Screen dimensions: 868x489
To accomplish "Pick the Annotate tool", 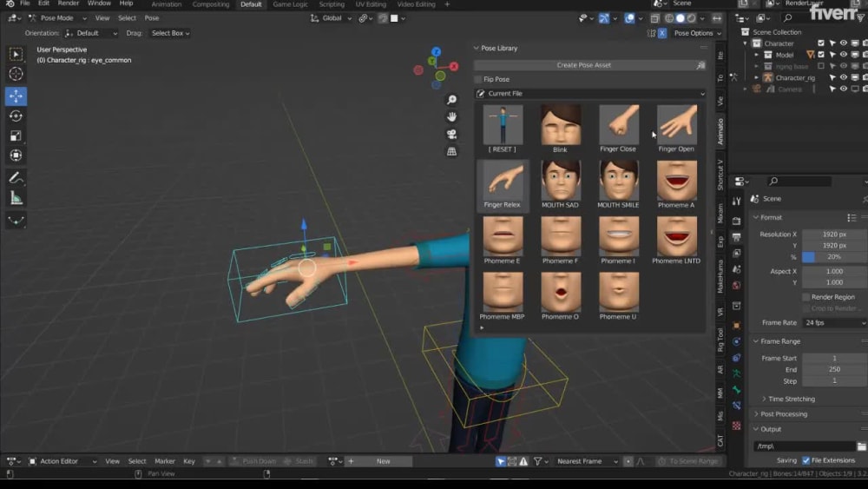I will pyautogui.click(x=16, y=178).
